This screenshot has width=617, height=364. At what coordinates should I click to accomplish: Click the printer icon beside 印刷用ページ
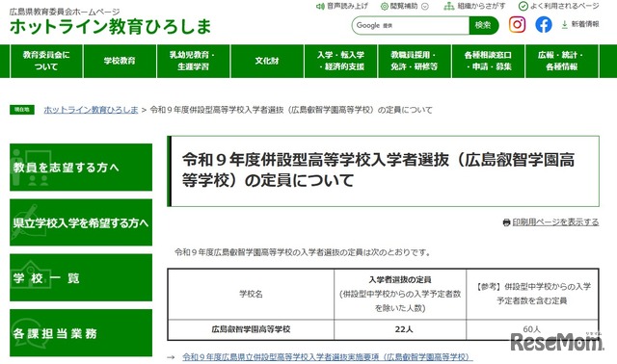pyautogui.click(x=506, y=222)
